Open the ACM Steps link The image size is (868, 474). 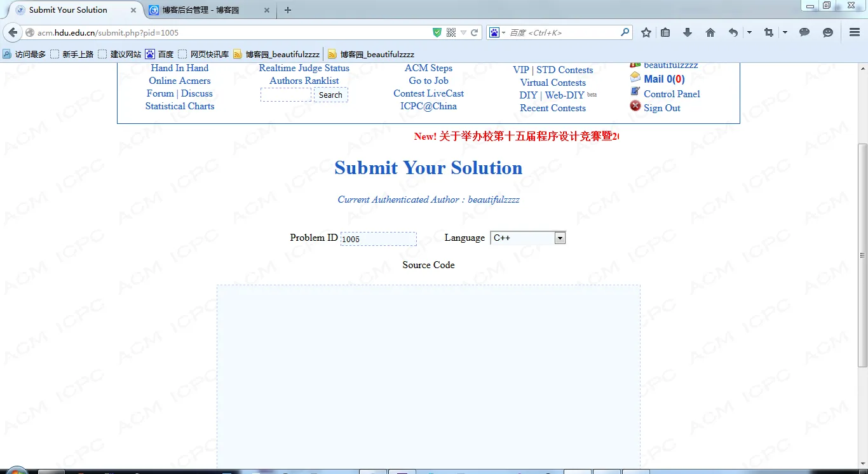pyautogui.click(x=429, y=68)
